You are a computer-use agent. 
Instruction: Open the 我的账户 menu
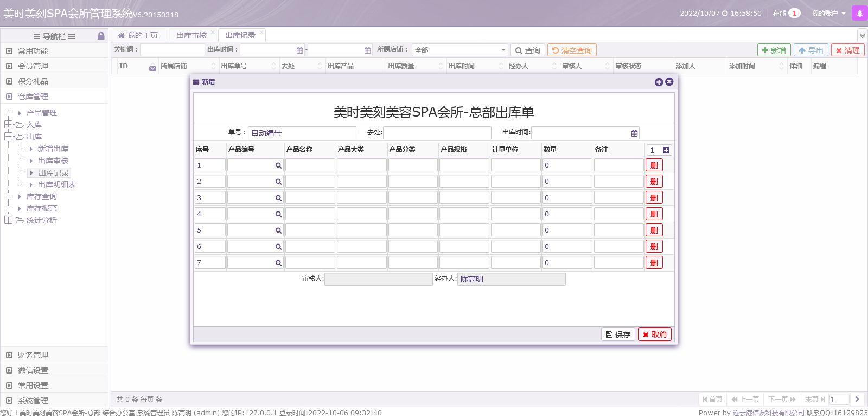(x=828, y=14)
